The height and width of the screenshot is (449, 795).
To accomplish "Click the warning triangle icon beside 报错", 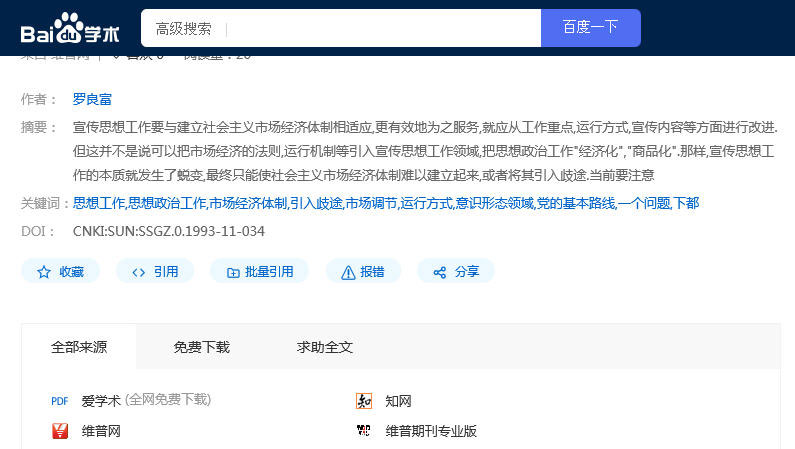I will pyautogui.click(x=348, y=272).
